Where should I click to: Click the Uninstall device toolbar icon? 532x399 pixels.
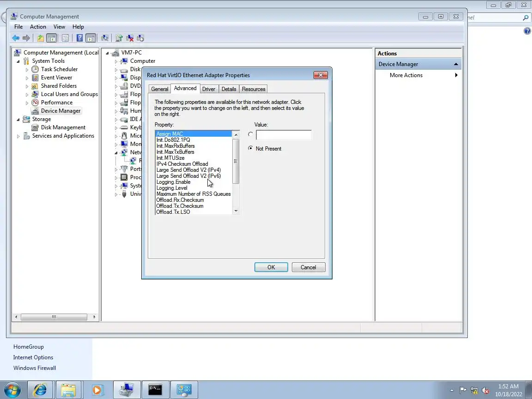(130, 38)
